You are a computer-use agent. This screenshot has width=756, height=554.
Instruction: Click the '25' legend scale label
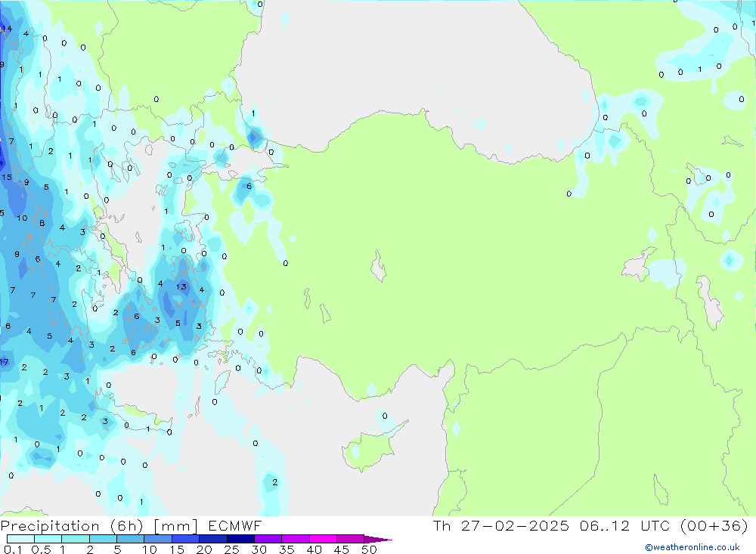point(231,549)
